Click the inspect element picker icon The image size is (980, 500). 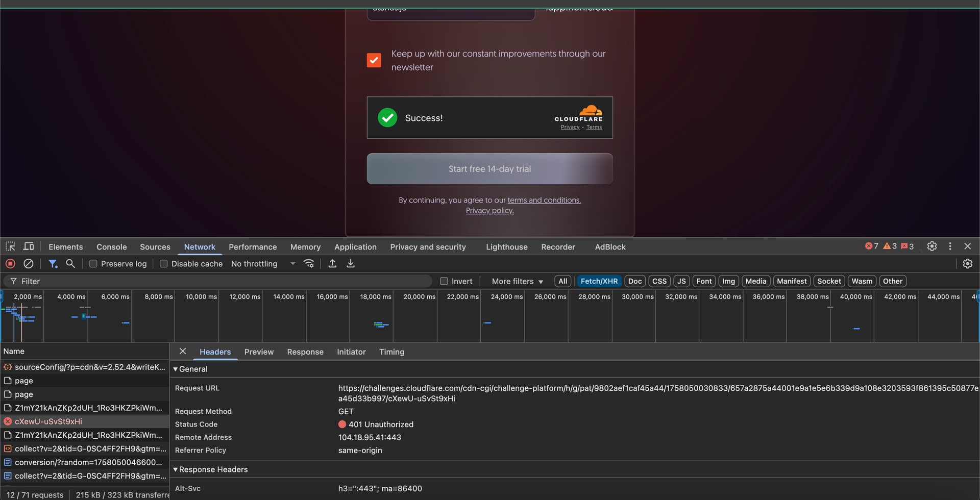click(x=10, y=246)
